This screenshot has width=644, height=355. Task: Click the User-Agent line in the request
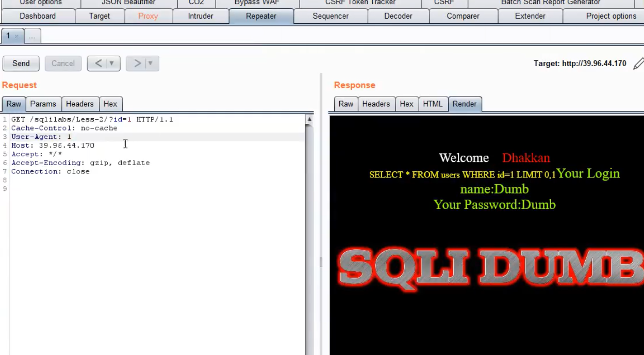(x=40, y=136)
